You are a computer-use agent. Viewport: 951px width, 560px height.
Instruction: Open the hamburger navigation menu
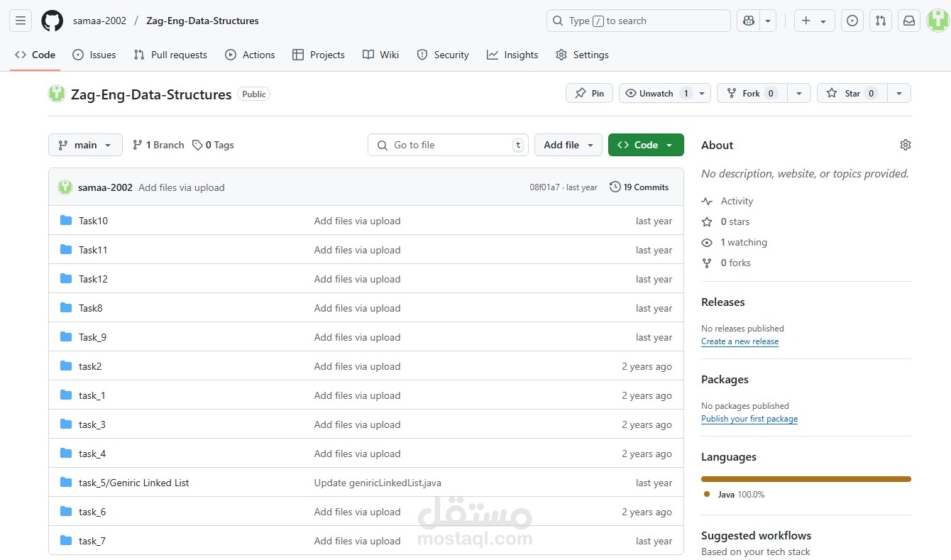tap(21, 21)
